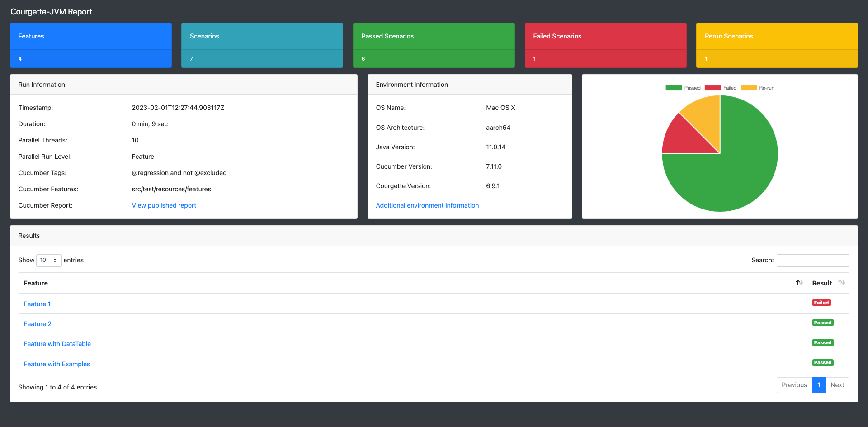Image resolution: width=868 pixels, height=427 pixels.
Task: Click timestamp value 2023-02-01T12:27:44.903117Z
Action: pos(178,108)
